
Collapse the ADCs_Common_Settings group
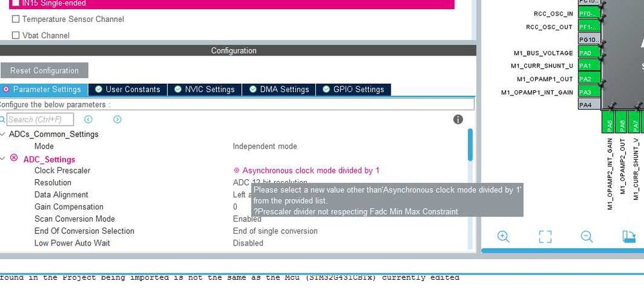(x=3, y=134)
